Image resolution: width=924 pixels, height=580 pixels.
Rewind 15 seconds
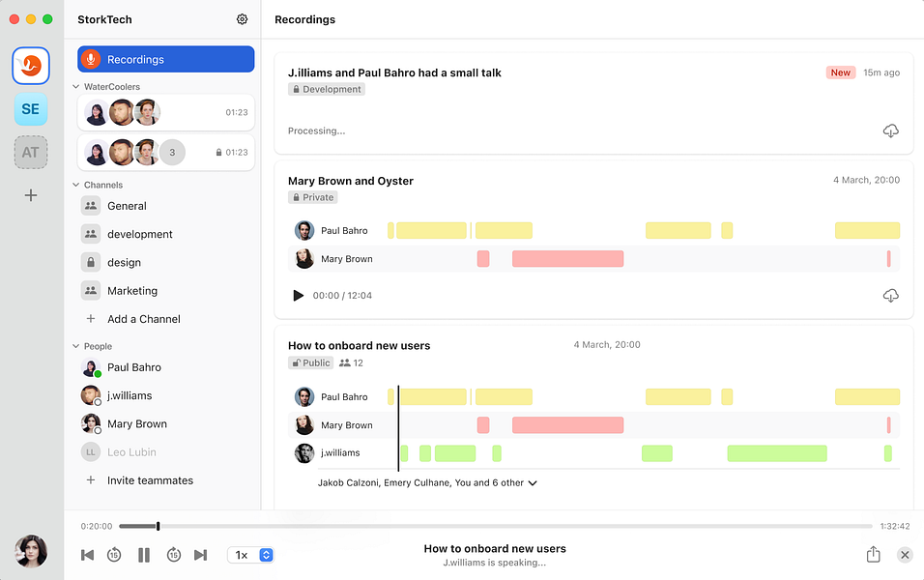tap(114, 555)
